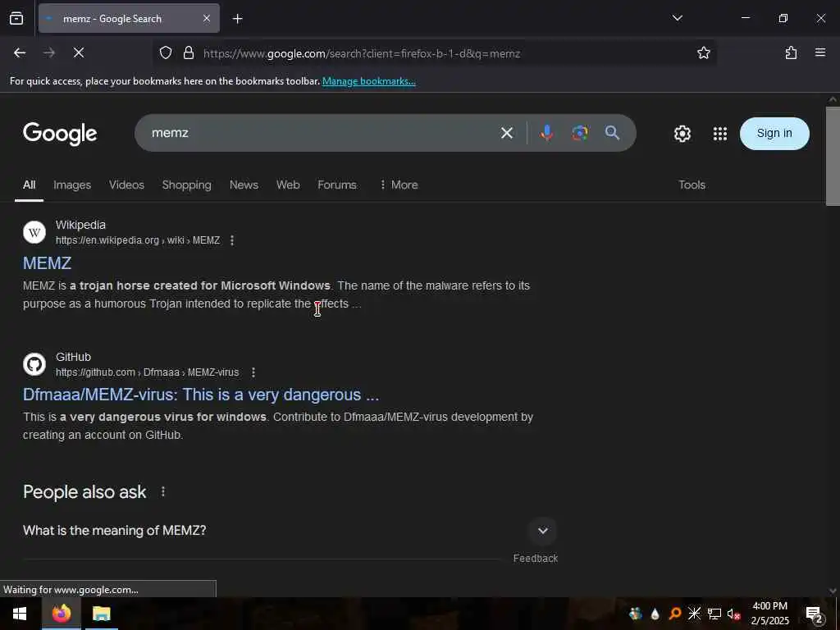The height and width of the screenshot is (630, 840).
Task: Switch to Videos results tab
Action: coord(126,185)
